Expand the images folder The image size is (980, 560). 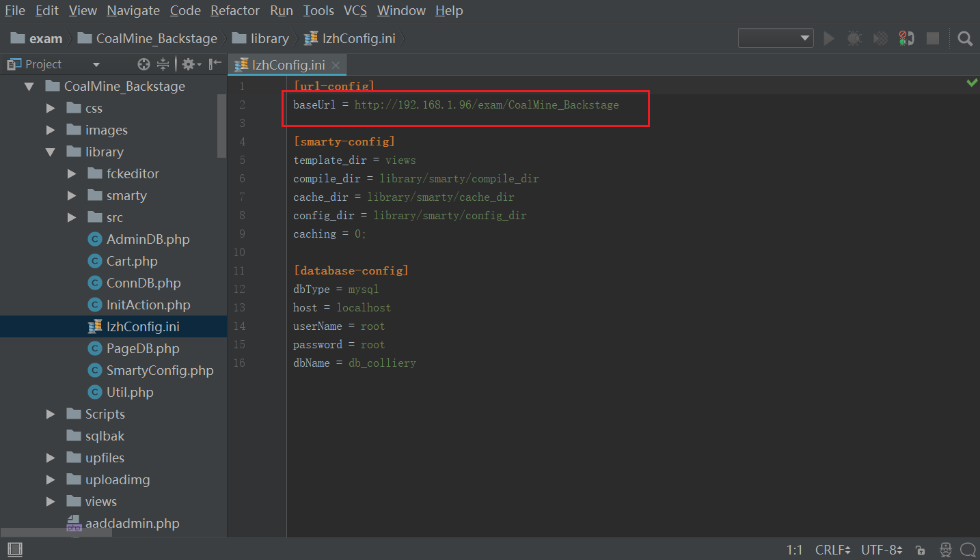tap(51, 130)
